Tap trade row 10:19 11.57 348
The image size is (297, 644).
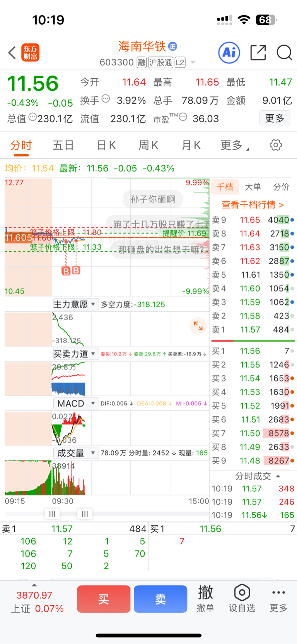[253, 489]
